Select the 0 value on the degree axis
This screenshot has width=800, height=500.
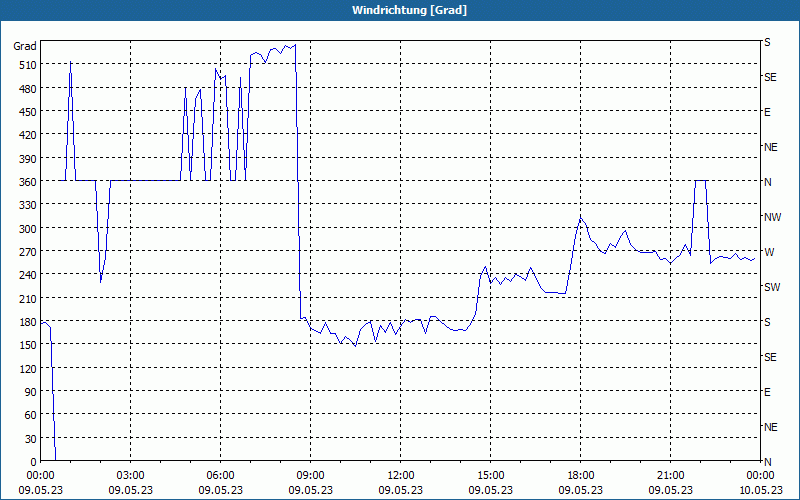coord(34,462)
